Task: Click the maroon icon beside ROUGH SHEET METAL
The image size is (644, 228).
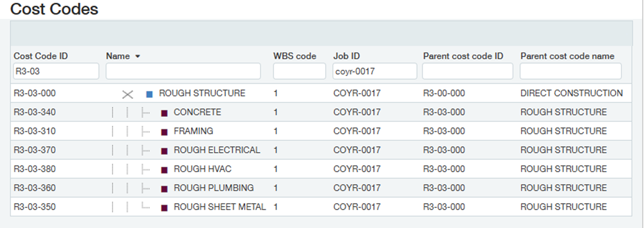Action: (164, 208)
